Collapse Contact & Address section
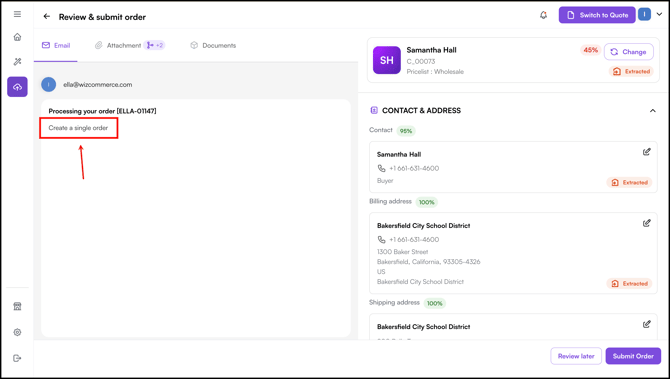670x379 pixels. coord(652,111)
